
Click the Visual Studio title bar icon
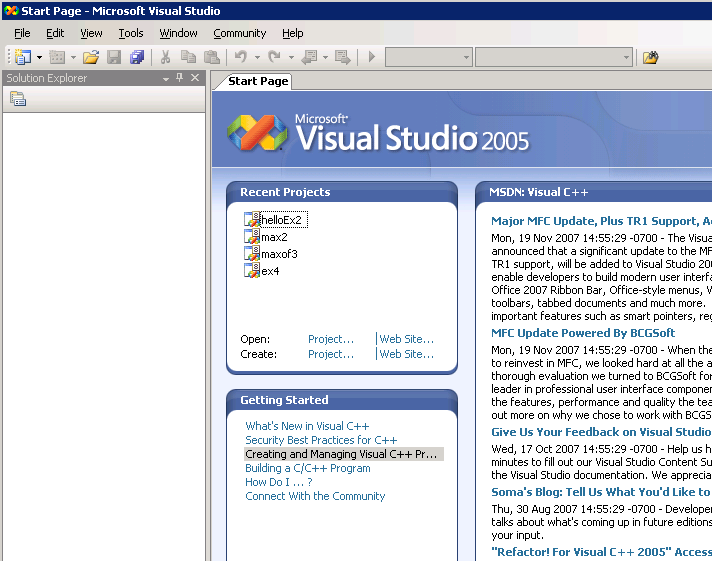pyautogui.click(x=11, y=10)
